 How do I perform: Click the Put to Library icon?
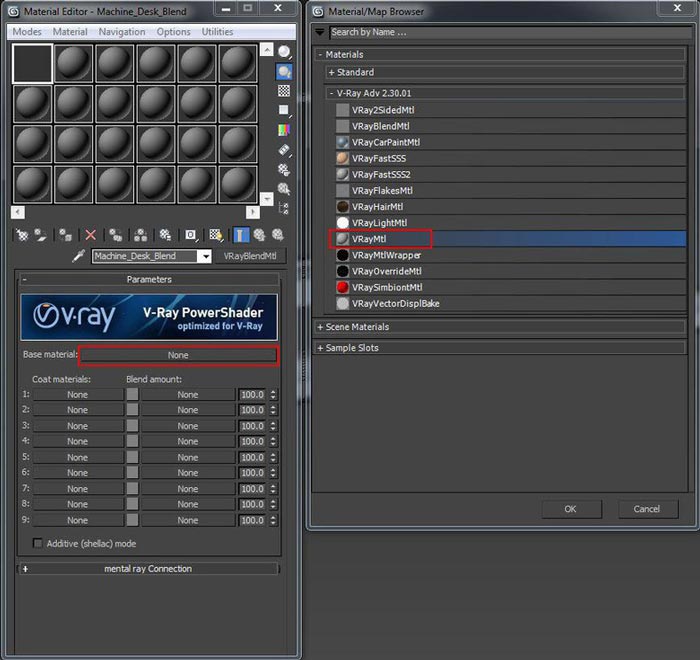tap(165, 235)
